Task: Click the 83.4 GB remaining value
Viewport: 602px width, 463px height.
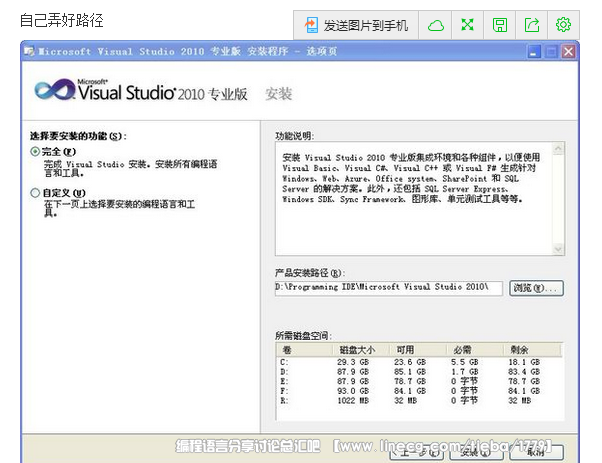Action: [x=524, y=372]
